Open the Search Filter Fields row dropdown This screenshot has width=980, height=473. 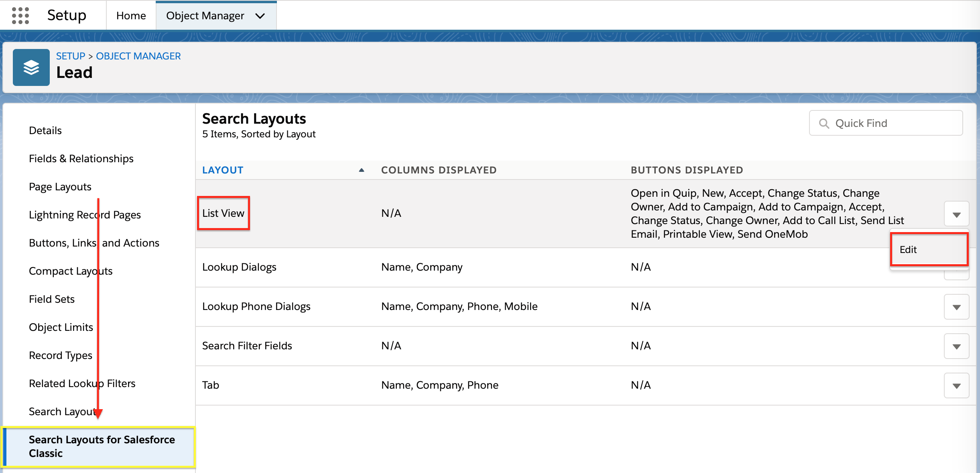coord(956,346)
